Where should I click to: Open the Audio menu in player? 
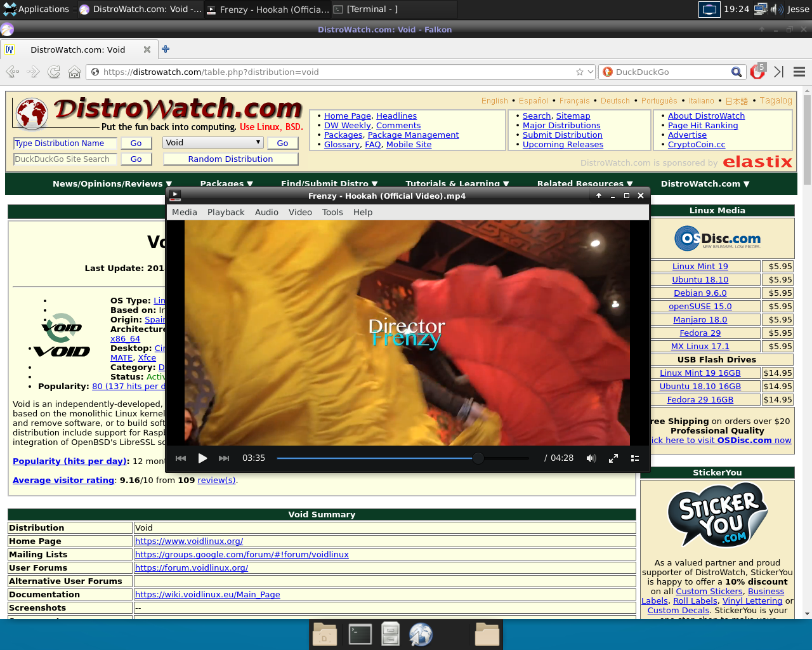click(x=266, y=212)
